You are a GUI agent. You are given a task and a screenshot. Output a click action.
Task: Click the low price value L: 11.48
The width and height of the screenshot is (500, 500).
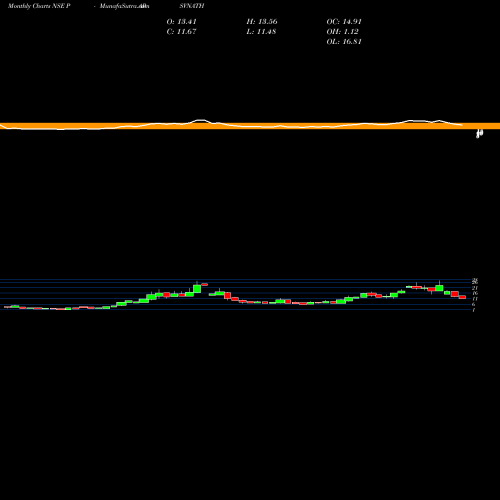click(261, 32)
